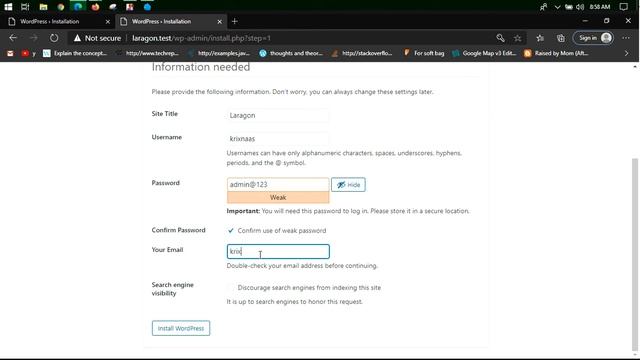Open the 'Explain the concept...' bookmark
Viewport: 640px width, 360px height.
point(75,53)
